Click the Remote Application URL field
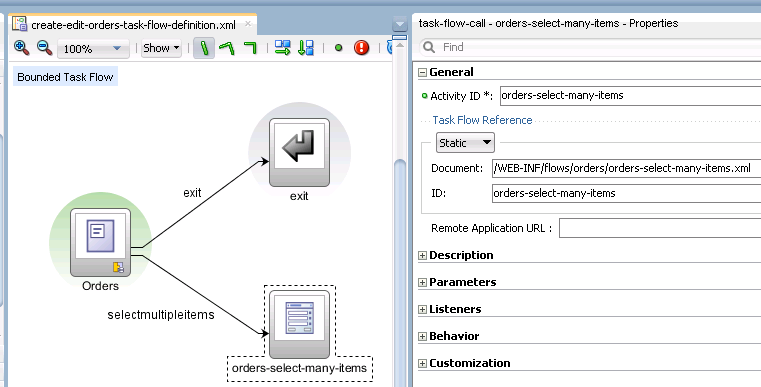761x387 pixels. 660,228
